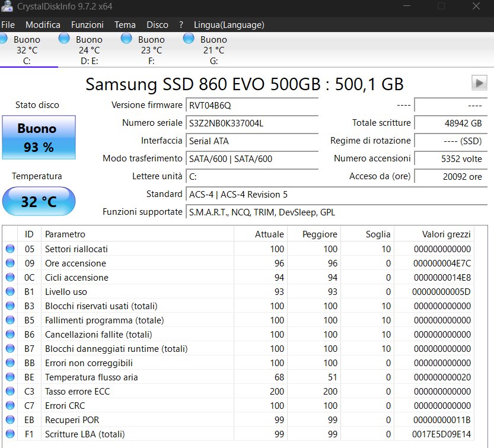Open the File menu
Viewport: 494px width, 448px height.
(8, 25)
